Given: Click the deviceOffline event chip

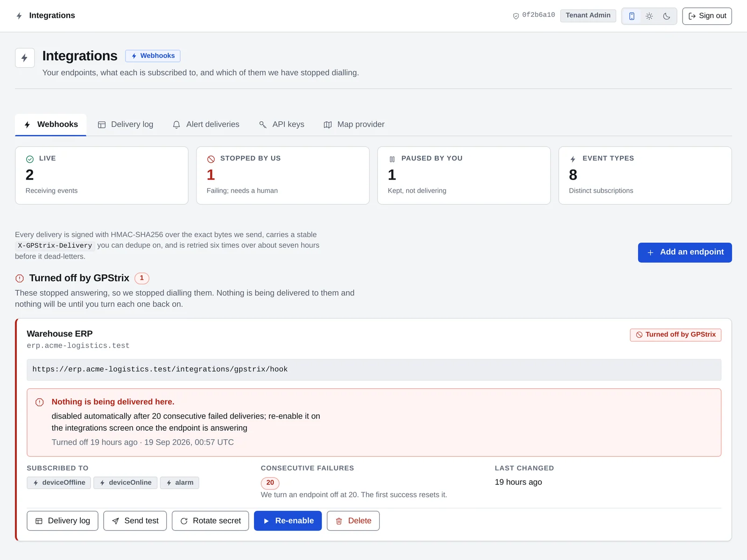Looking at the screenshot, I should click(x=59, y=483).
